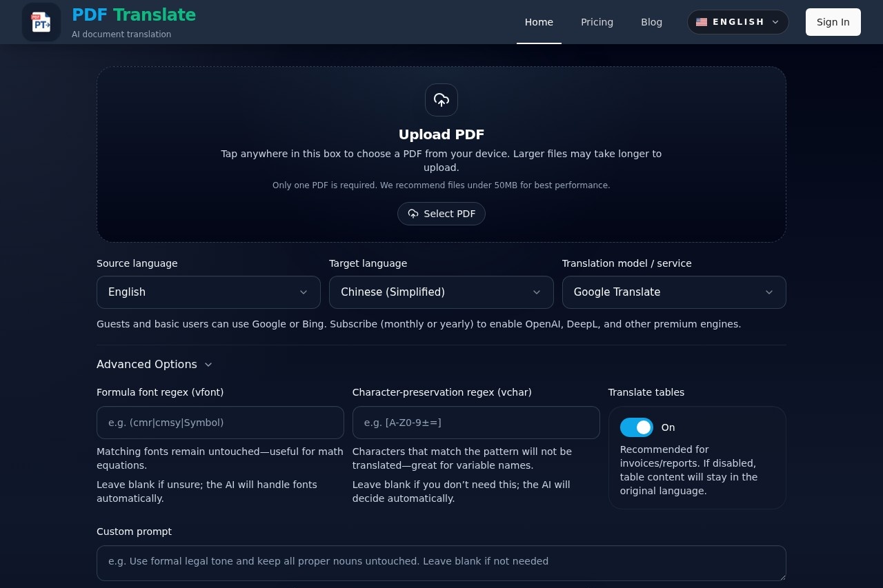
Task: Click the cloud upload icon above Upload PDF
Action: [441, 100]
